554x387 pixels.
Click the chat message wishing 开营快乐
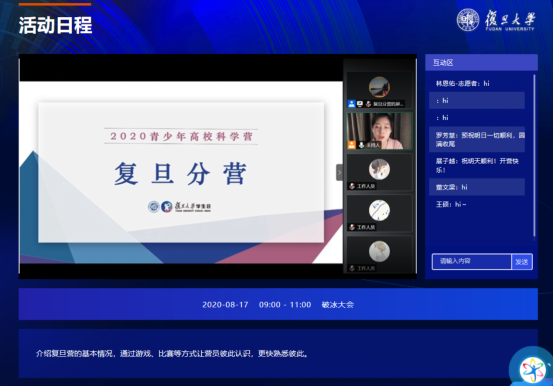click(x=477, y=165)
